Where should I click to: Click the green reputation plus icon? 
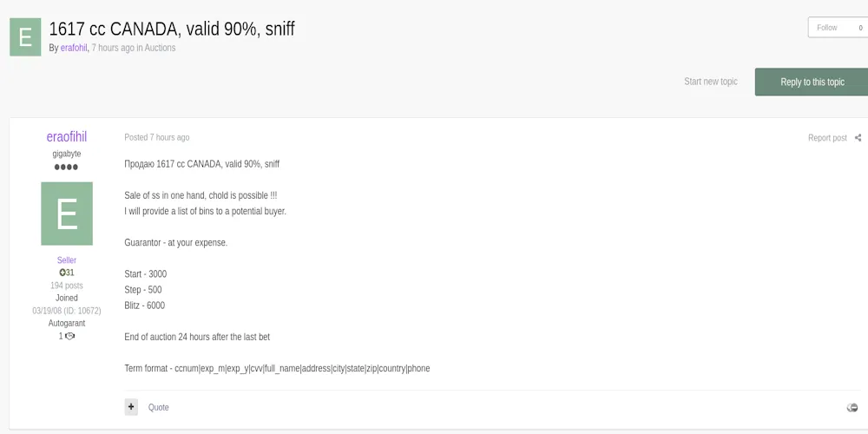tap(62, 273)
